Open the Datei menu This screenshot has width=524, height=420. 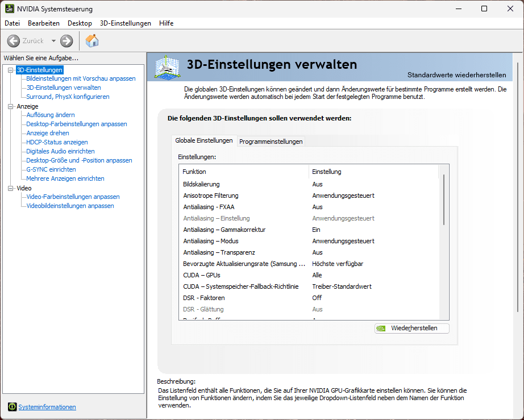[x=13, y=23]
